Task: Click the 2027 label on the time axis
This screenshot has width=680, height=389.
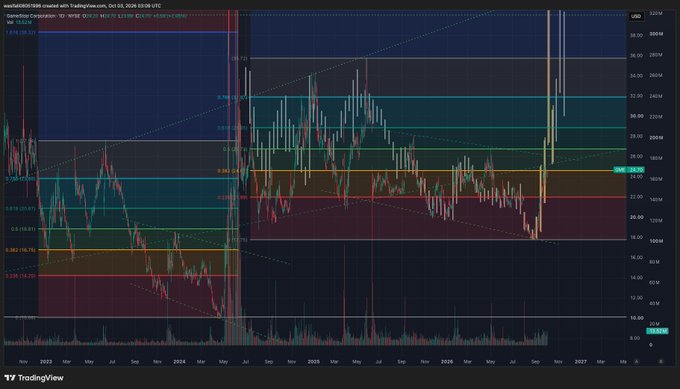Action: pyautogui.click(x=581, y=362)
